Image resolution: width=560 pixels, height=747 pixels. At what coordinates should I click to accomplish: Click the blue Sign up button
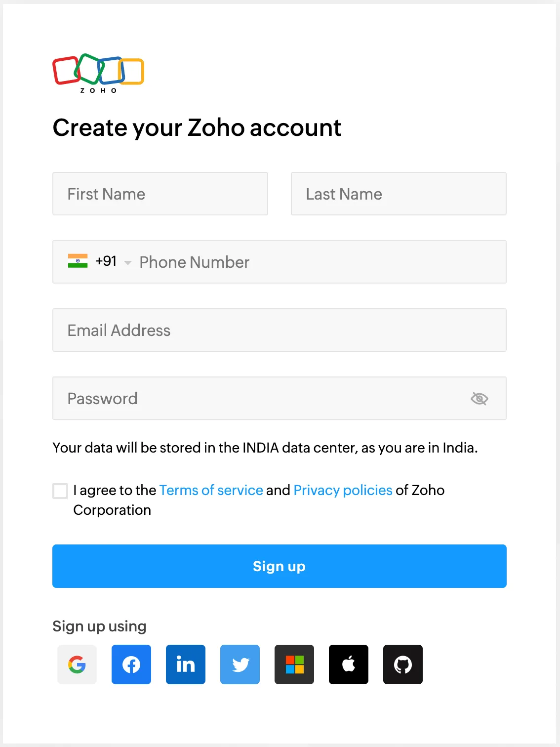[280, 566]
